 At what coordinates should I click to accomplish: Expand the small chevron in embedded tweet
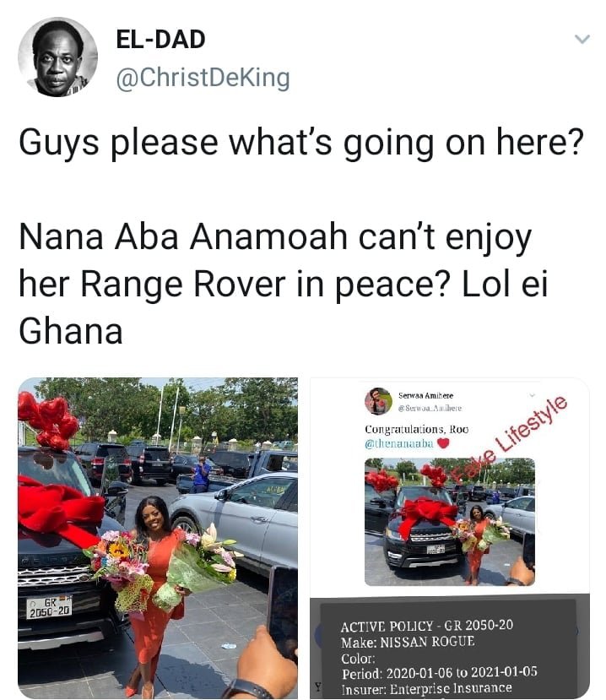[532, 395]
